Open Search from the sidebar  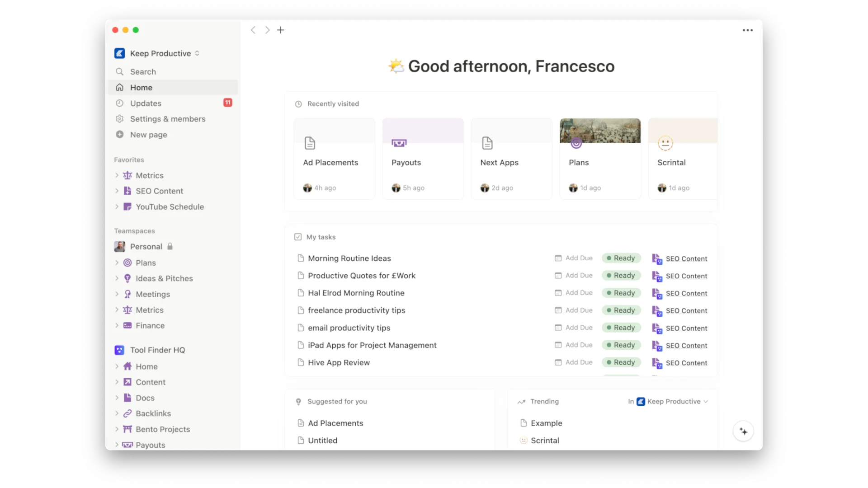pos(142,71)
